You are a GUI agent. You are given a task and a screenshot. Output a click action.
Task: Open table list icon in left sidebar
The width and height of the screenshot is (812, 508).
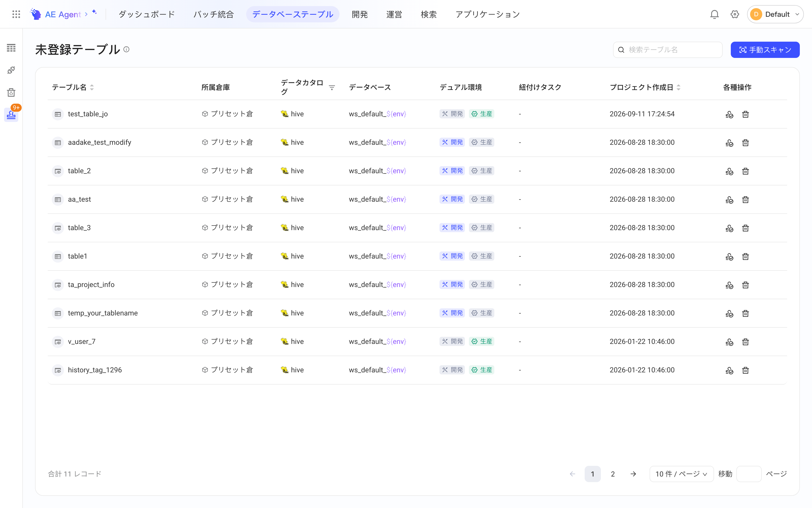(x=11, y=48)
